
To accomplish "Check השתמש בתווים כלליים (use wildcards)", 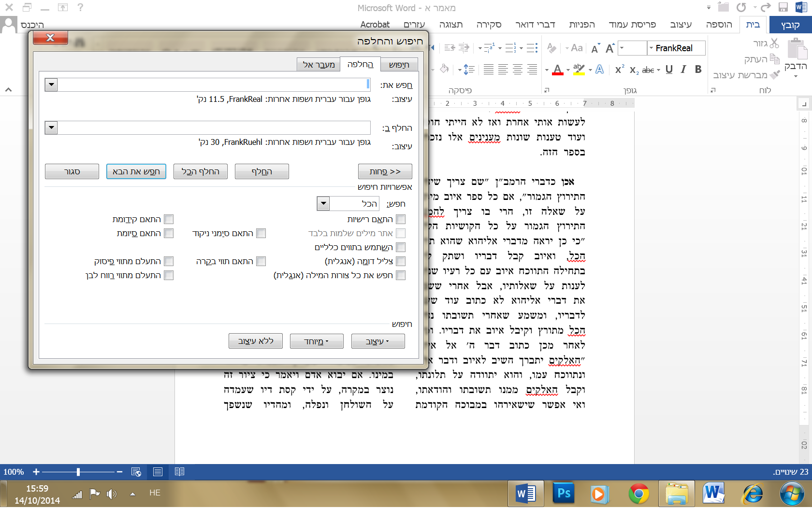I will [401, 247].
